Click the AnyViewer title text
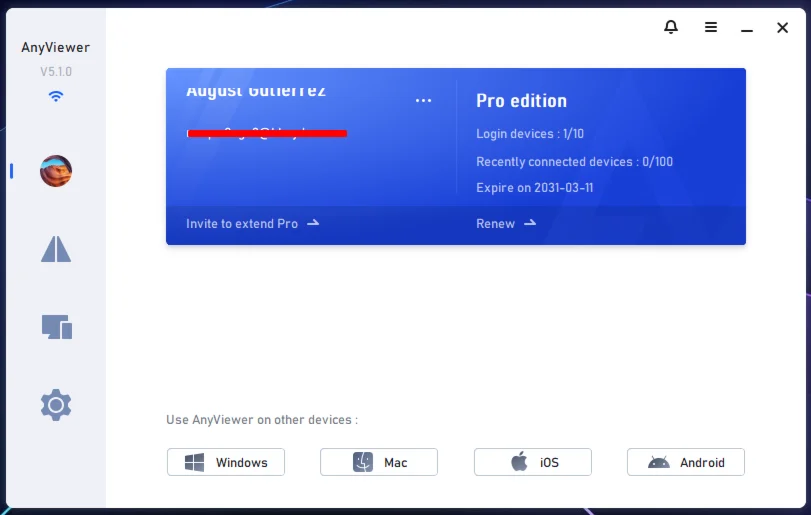Screen dimensions: 811x515 (x=55, y=48)
